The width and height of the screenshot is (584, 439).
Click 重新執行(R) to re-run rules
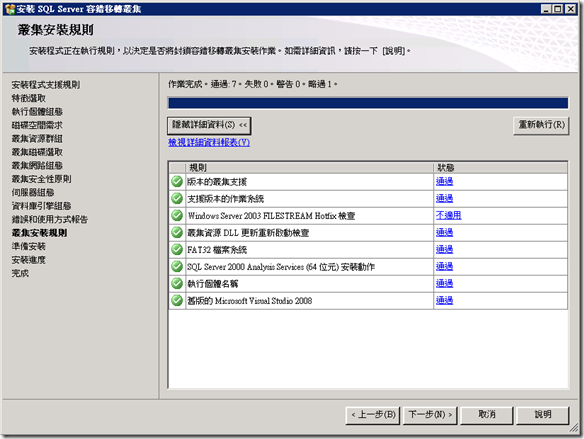pos(541,125)
